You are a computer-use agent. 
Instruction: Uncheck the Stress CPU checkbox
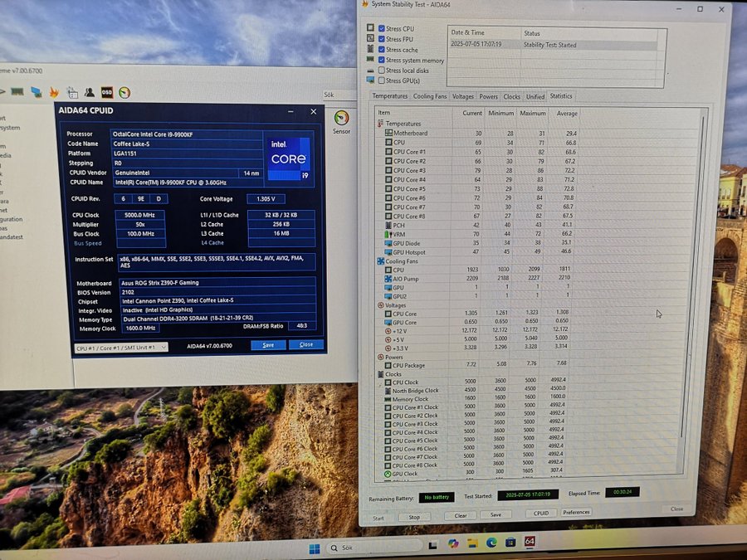click(382, 28)
